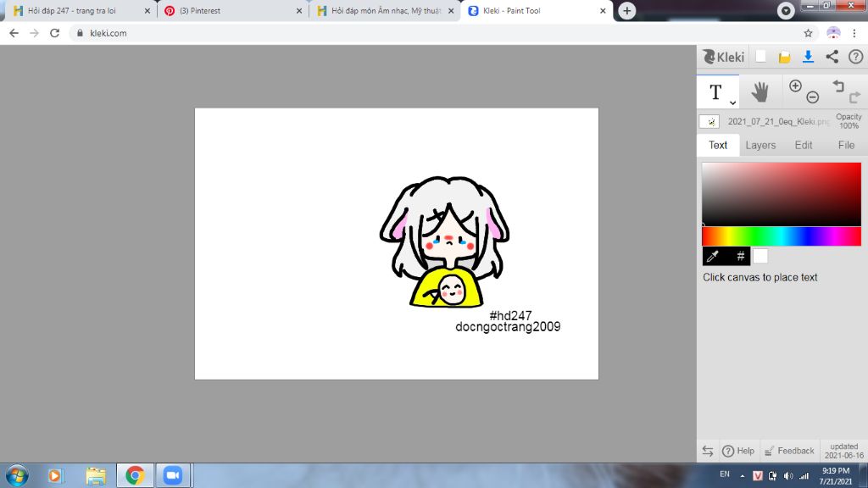Create a new blank image
Screen dimensions: 868x488
pyautogui.click(x=760, y=57)
